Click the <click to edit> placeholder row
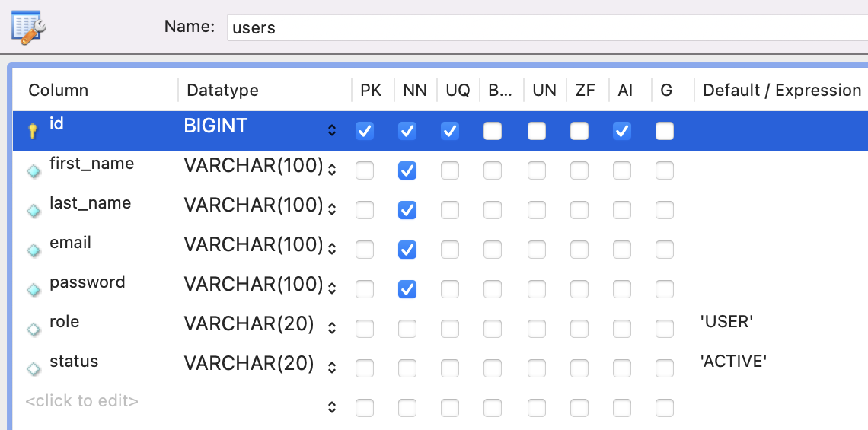The height and width of the screenshot is (430, 868). tap(82, 400)
